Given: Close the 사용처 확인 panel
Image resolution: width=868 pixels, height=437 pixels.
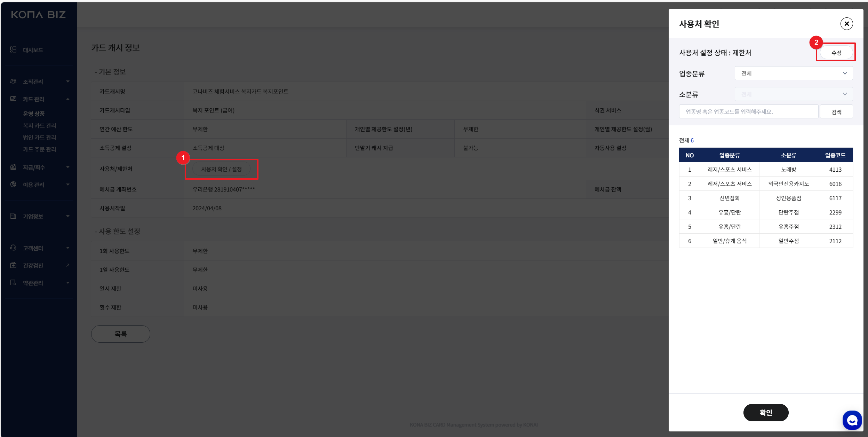Looking at the screenshot, I should pyautogui.click(x=846, y=24).
